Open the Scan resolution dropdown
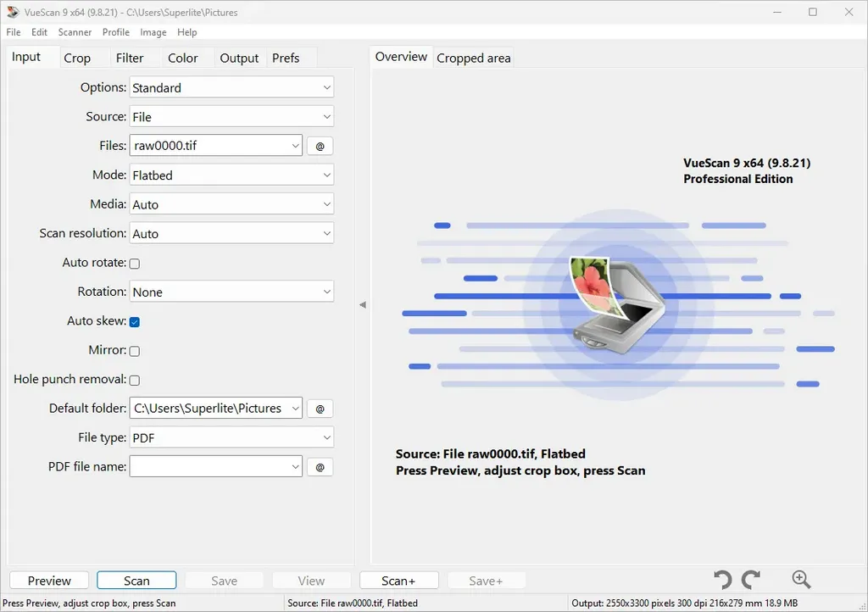868x612 pixels. coord(231,233)
